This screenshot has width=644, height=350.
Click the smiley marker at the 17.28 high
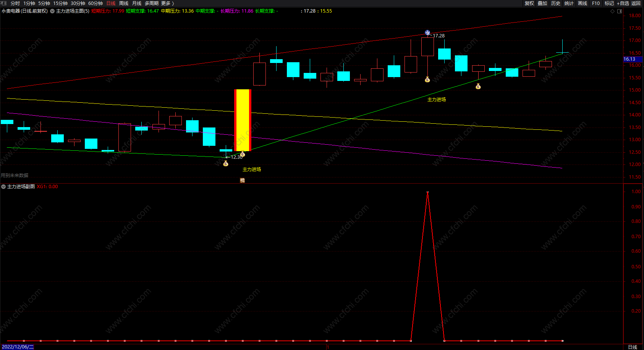pyautogui.click(x=427, y=33)
